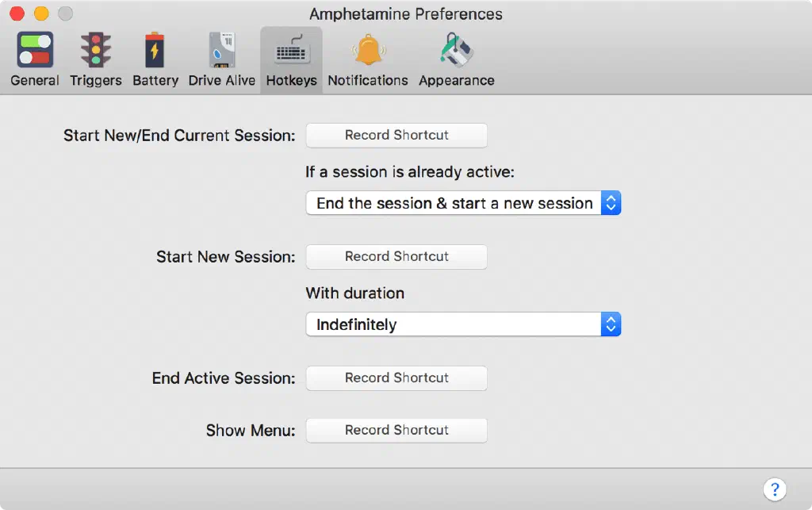
Task: Record shortcut for Start New/End Current Session
Action: coord(396,136)
